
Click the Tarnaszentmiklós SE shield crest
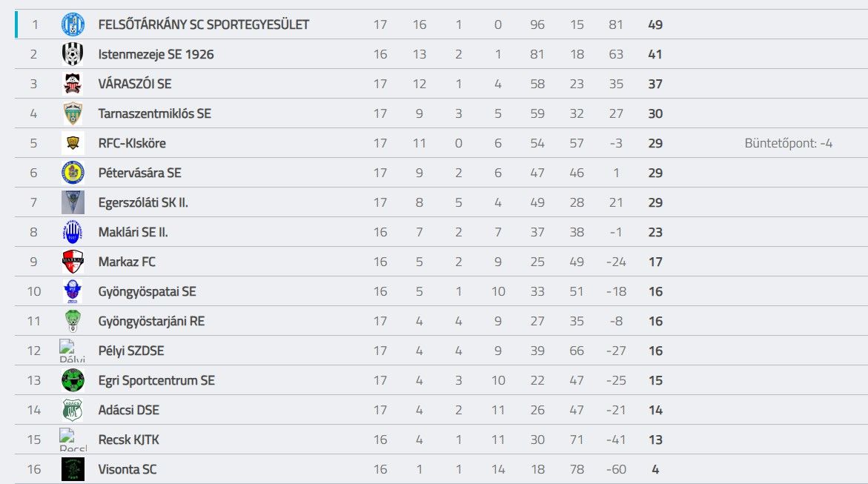pyautogui.click(x=73, y=113)
